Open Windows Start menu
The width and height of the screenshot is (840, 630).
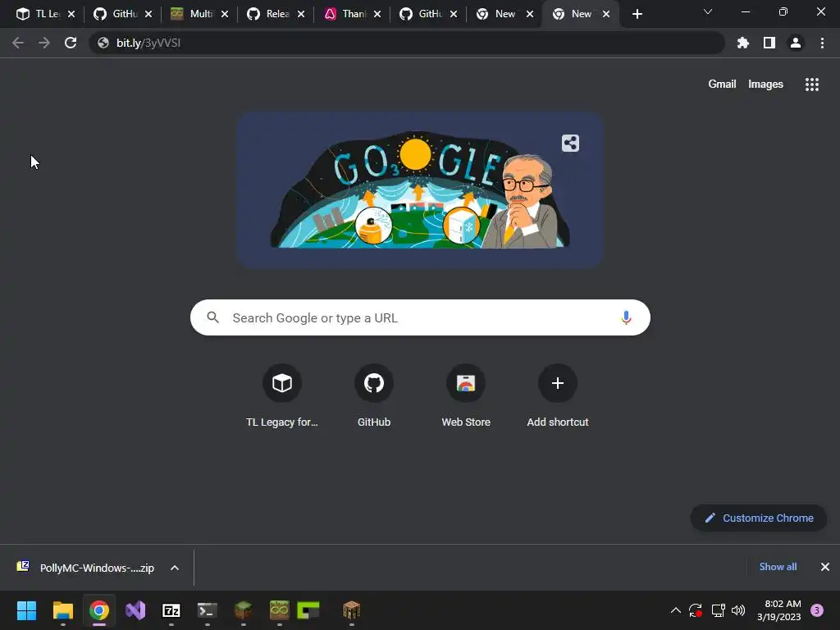(26, 610)
